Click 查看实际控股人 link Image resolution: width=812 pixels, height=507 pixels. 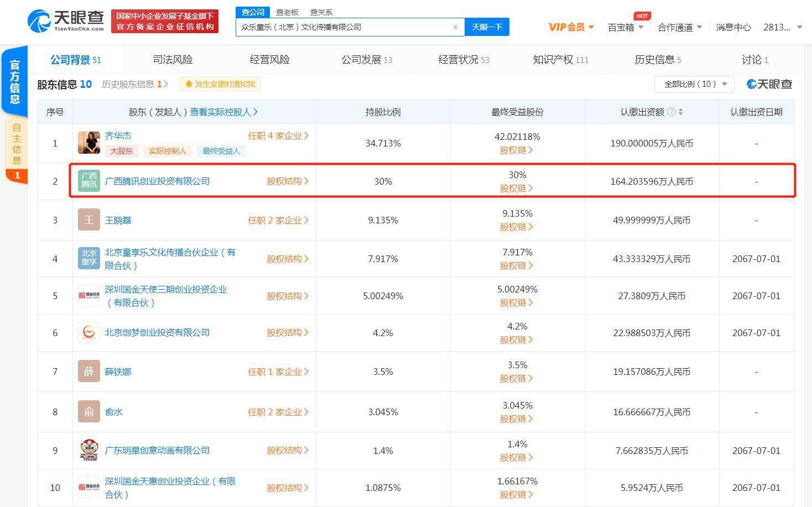(224, 112)
